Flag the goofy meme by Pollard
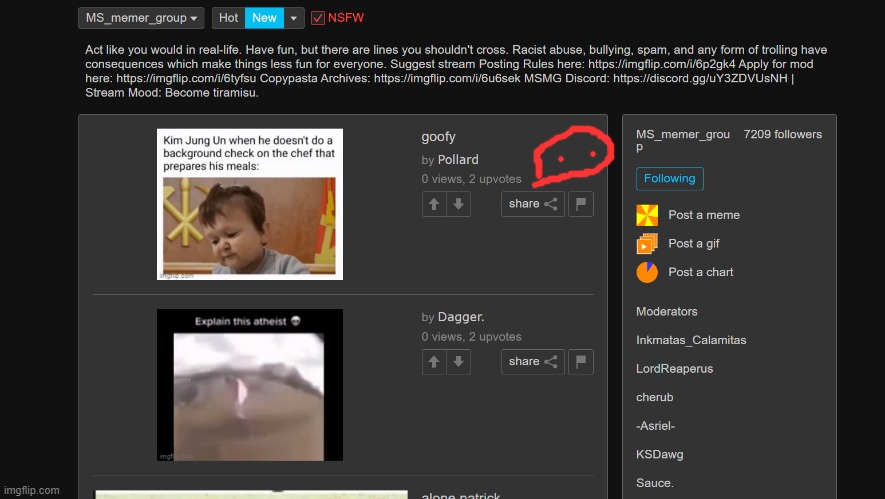Viewport: 885px width, 499px height. pyautogui.click(x=581, y=204)
